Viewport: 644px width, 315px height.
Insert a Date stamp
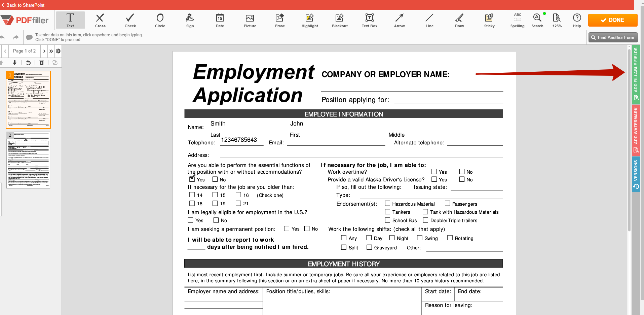click(x=220, y=20)
